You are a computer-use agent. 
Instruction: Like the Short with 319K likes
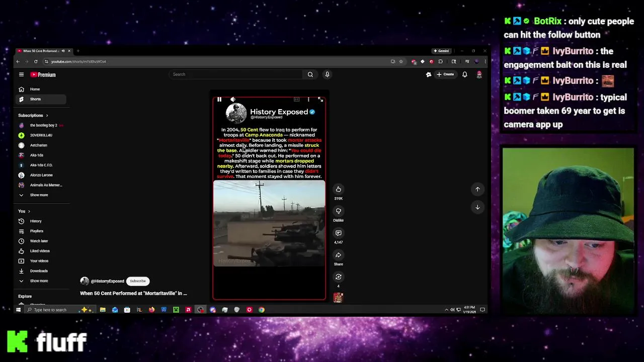(x=338, y=189)
